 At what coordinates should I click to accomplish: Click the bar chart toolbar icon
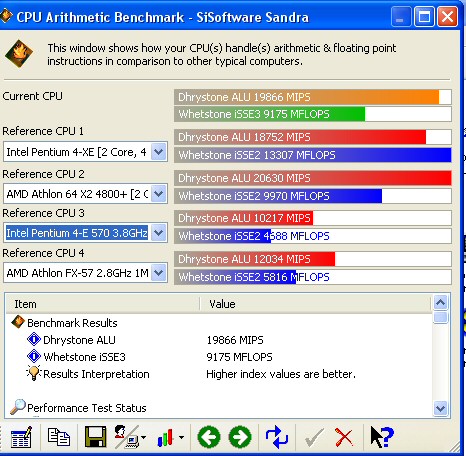click(x=170, y=437)
